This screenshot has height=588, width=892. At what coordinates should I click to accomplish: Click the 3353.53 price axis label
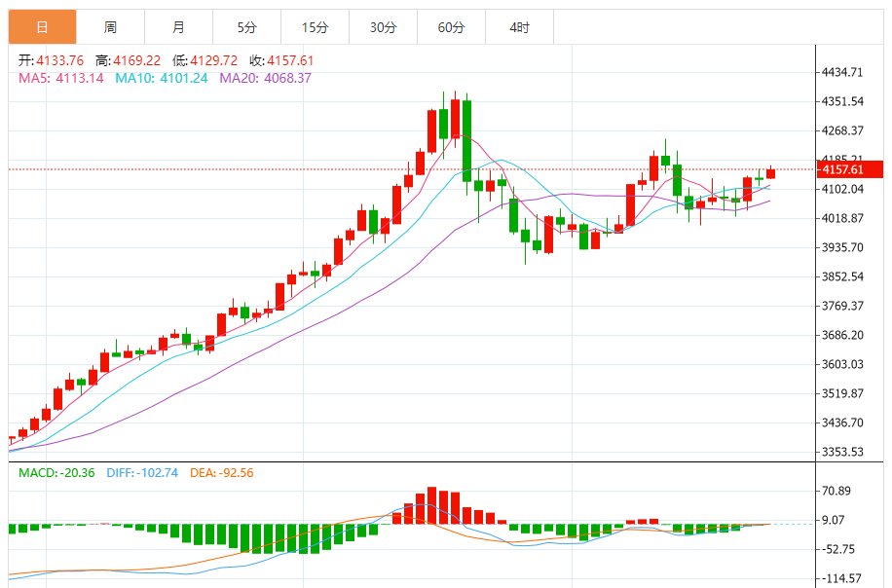[x=842, y=452]
